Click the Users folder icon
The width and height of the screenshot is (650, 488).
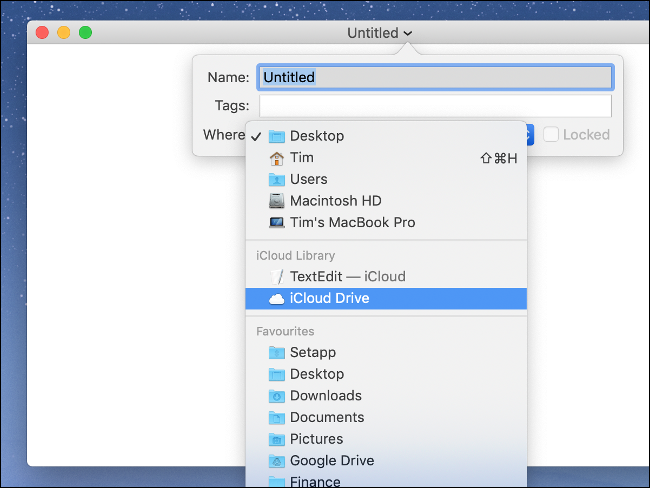(276, 180)
